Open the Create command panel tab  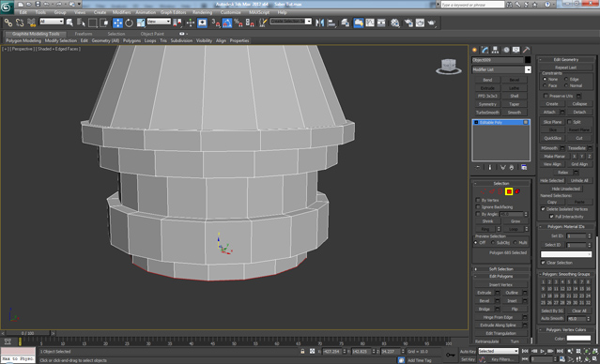(x=475, y=50)
